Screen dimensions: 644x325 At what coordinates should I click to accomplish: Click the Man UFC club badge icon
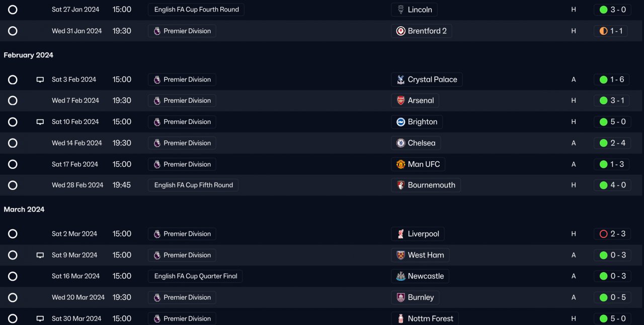[400, 164]
